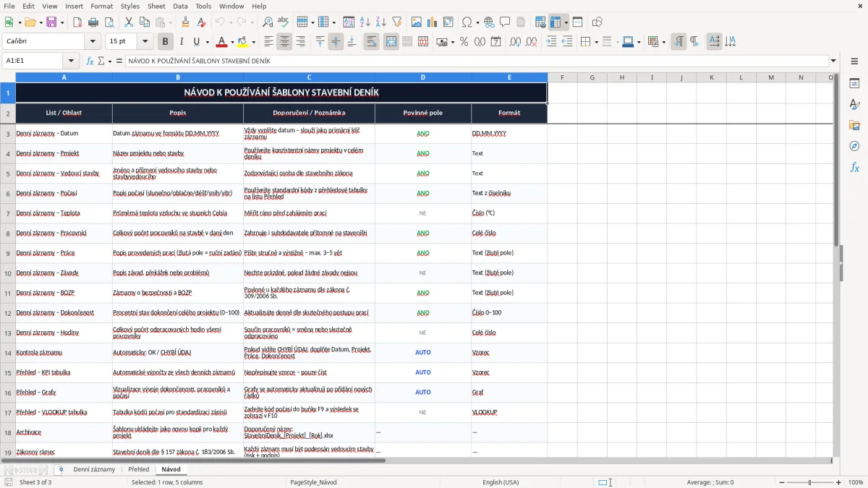Toggle Bold formatting
The height and width of the screenshot is (488, 868).
tap(165, 42)
